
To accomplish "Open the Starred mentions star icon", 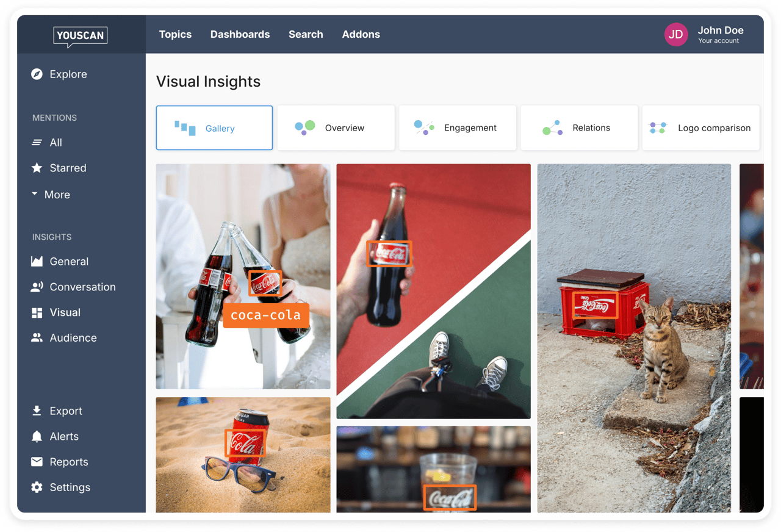I will click(x=37, y=168).
